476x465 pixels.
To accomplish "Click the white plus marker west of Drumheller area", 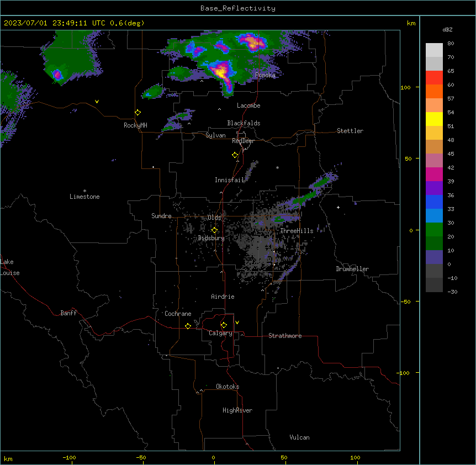I will click(338, 207).
